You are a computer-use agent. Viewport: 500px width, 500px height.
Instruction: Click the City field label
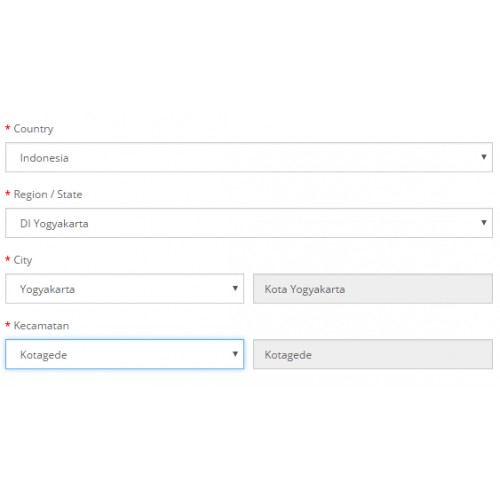tap(23, 260)
